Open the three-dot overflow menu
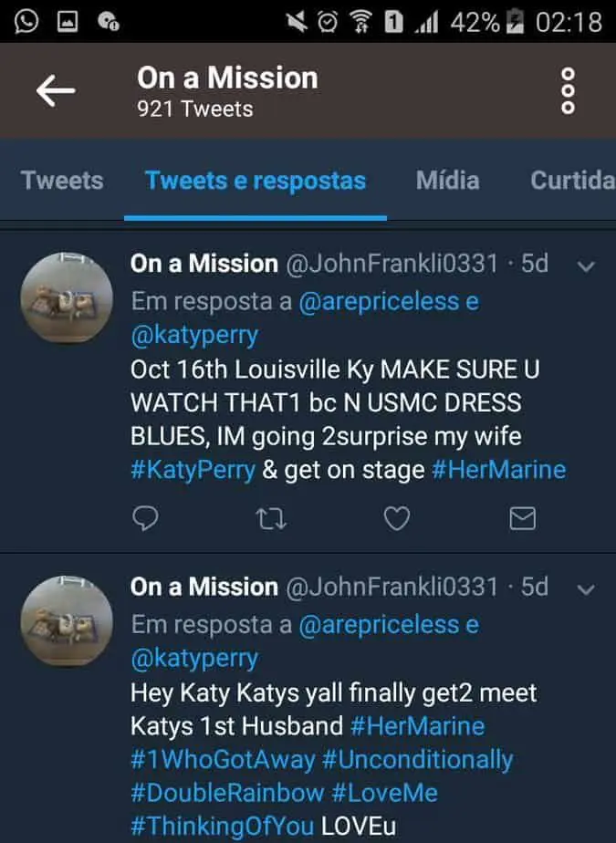This screenshot has height=843, width=616. [568, 91]
